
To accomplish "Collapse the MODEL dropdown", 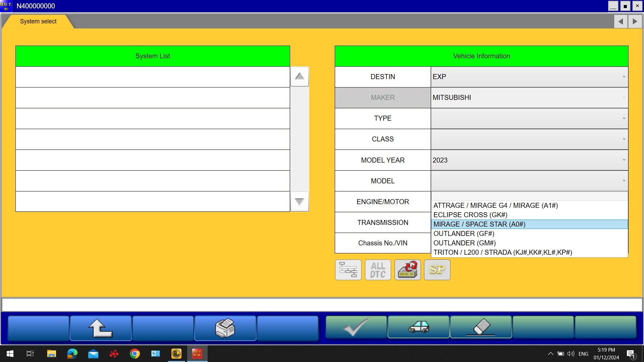I will tap(529, 181).
